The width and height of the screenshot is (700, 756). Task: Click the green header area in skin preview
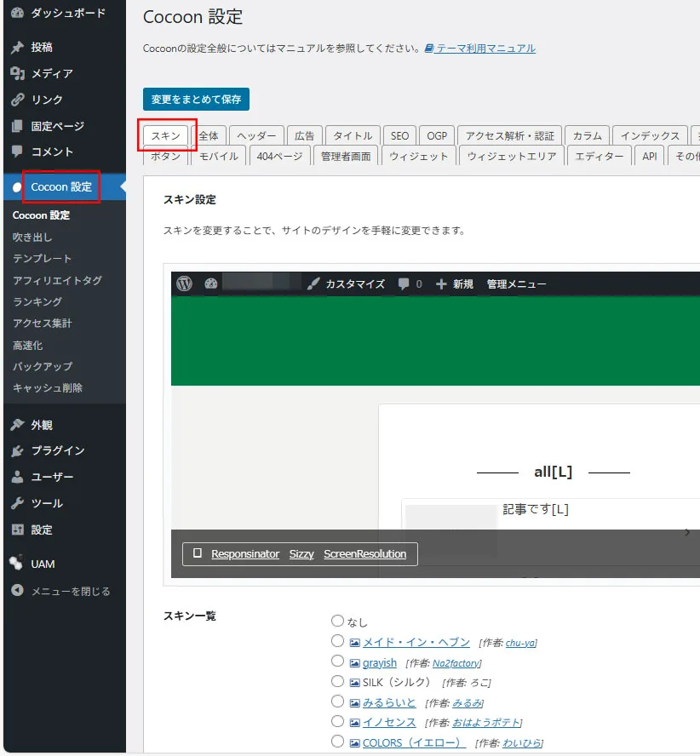click(434, 341)
